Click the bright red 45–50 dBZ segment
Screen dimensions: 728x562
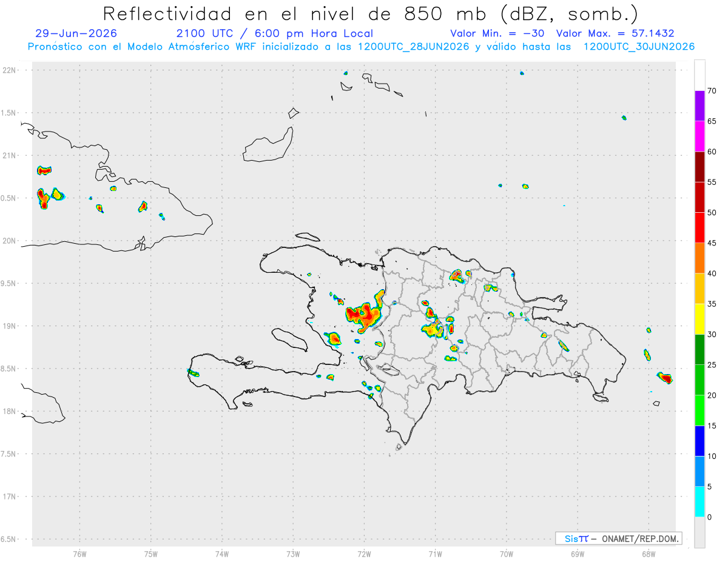point(699,228)
